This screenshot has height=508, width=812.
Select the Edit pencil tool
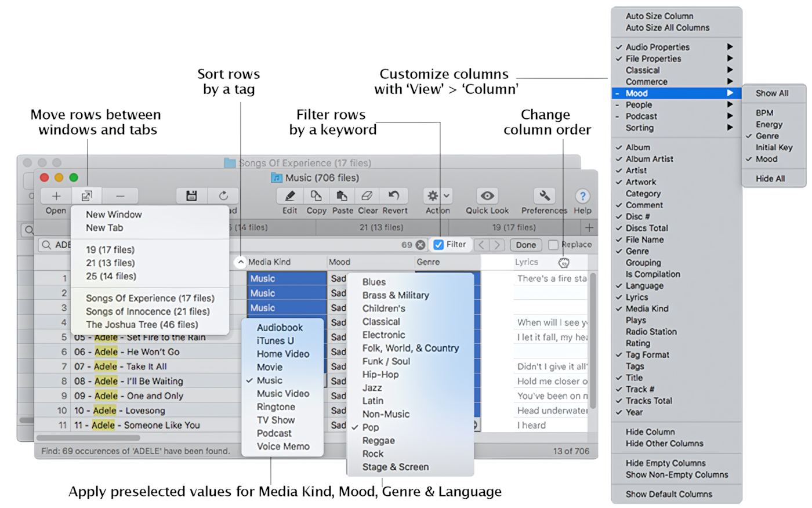tap(289, 197)
